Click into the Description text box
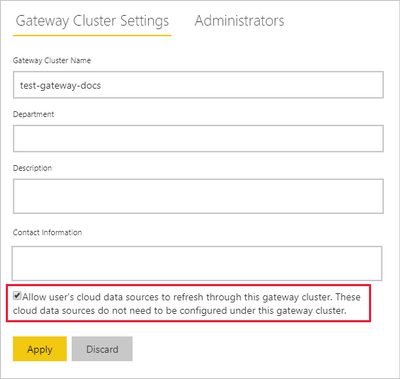Viewport: 400px width, 379px height. coord(198,196)
